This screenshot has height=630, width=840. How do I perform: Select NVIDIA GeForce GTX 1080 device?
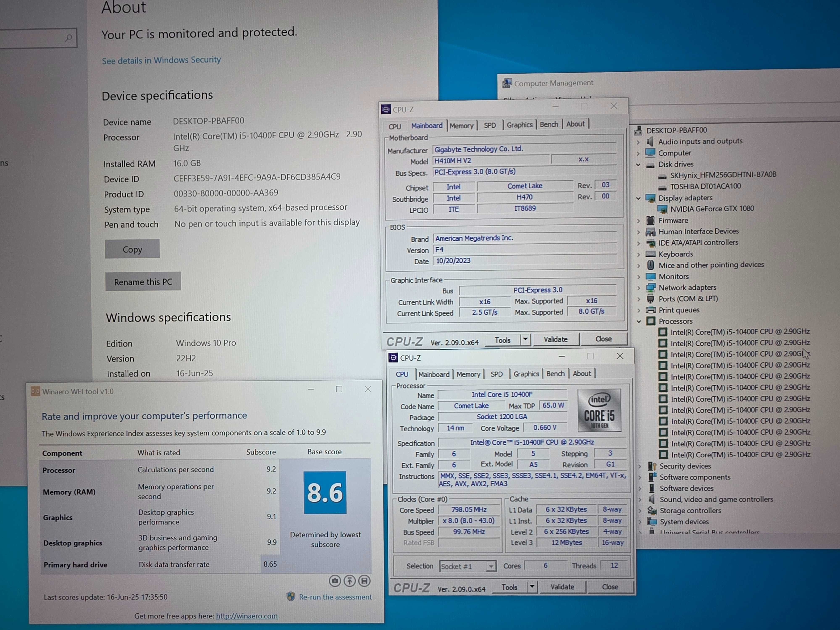coord(712,209)
